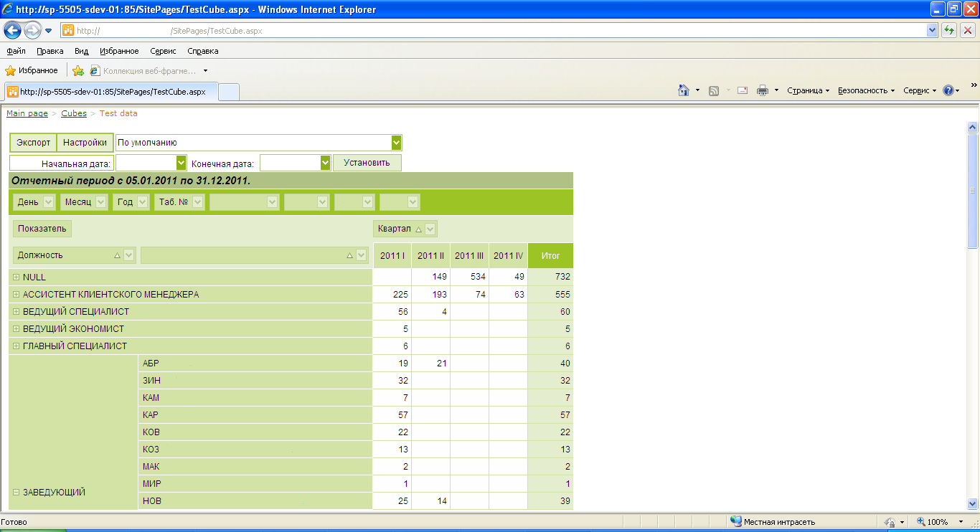Viewport: 980px width, 532px height.
Task: Click the Экспорт button
Action: pyautogui.click(x=33, y=142)
